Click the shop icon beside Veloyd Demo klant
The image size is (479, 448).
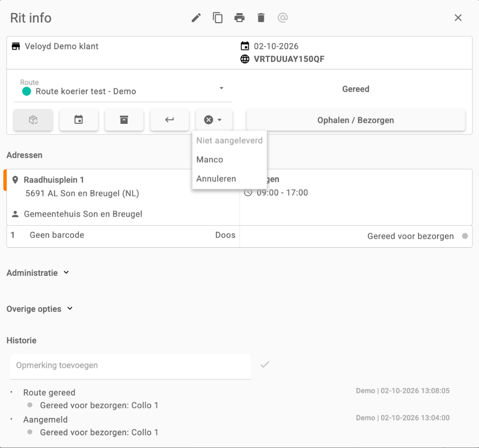point(16,46)
